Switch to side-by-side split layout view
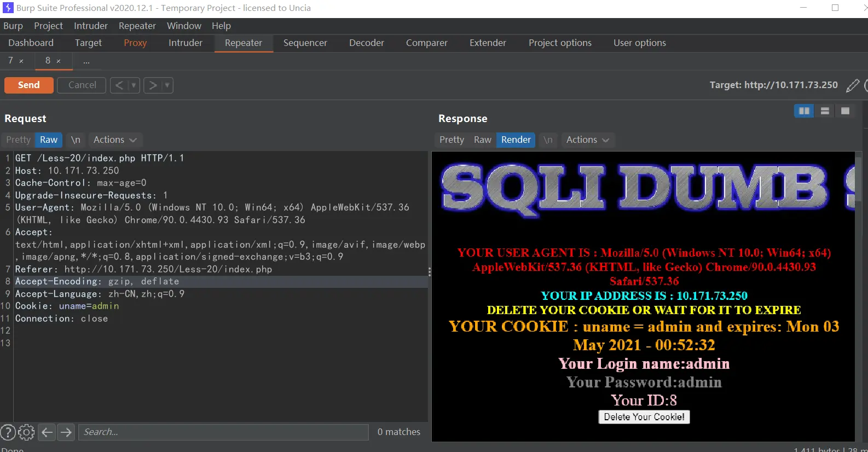868x452 pixels. [x=803, y=111]
